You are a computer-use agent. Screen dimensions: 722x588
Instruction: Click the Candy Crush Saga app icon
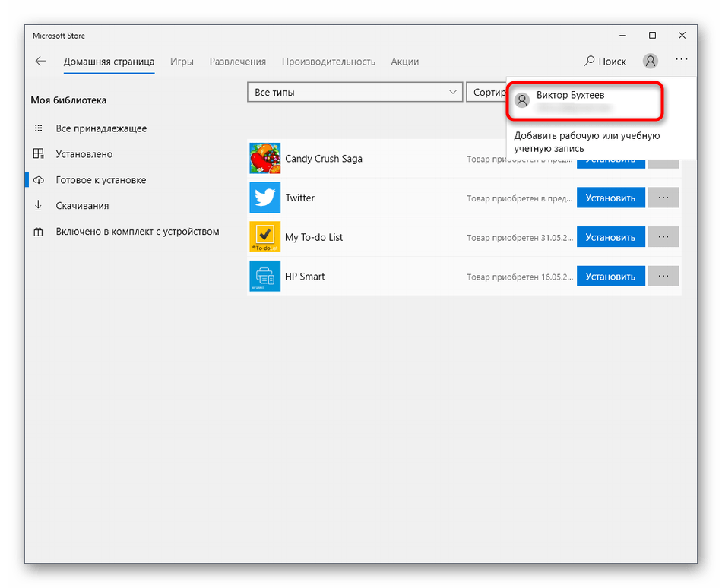coord(264,159)
